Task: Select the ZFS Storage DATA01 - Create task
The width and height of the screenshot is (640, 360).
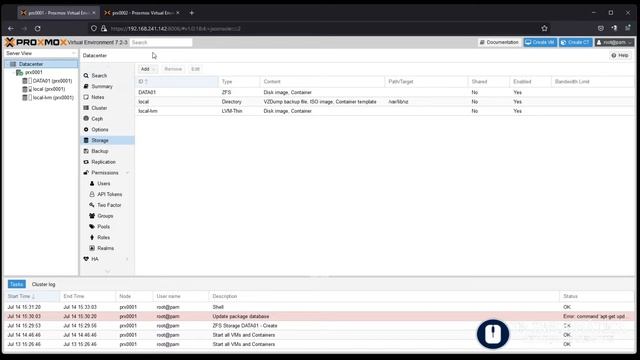Action: [x=320, y=326]
